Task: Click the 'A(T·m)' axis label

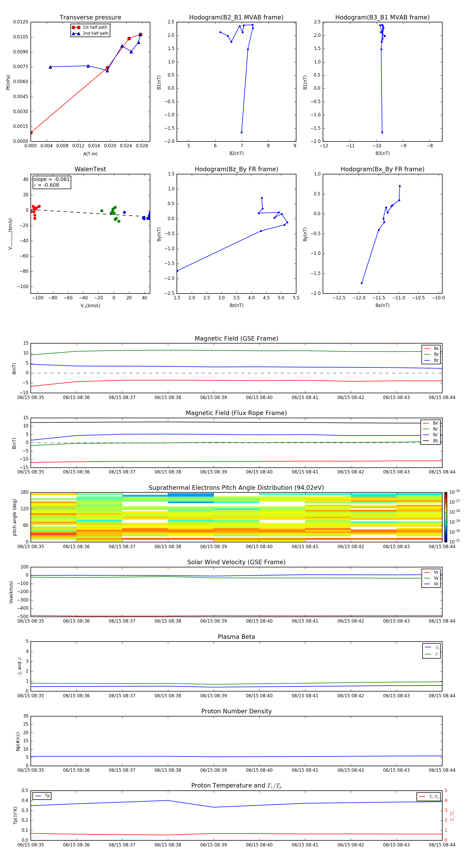Action: point(90,154)
